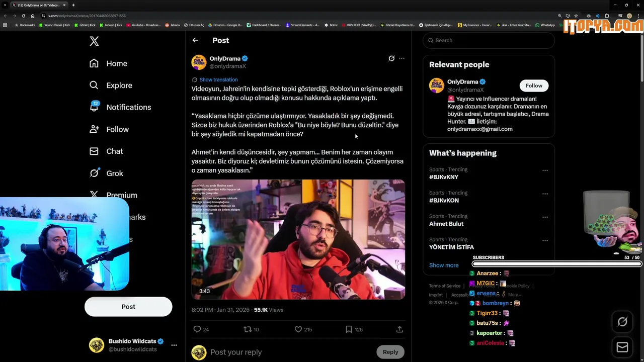Click the browser reload button
Viewport: 644px width, 362px height.
24,16
